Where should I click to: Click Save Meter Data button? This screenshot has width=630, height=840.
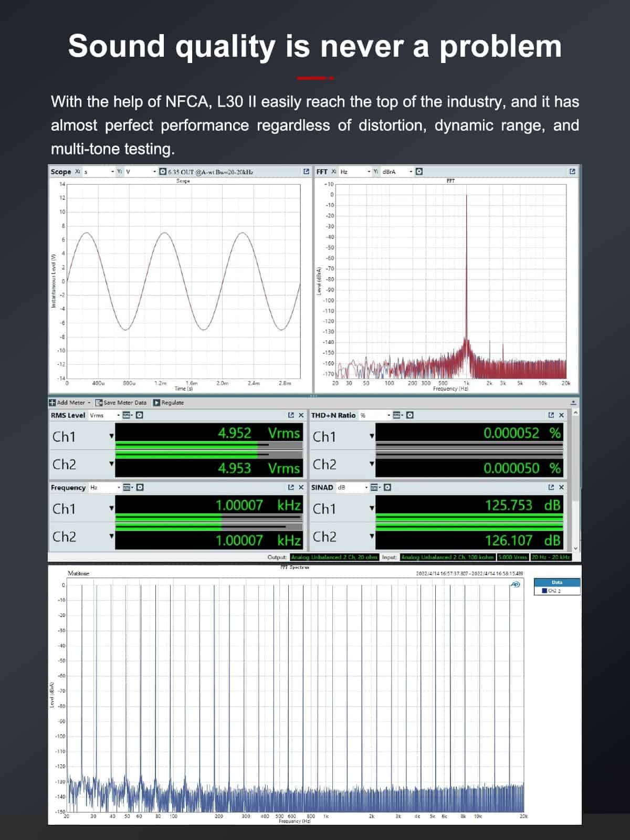(x=121, y=403)
